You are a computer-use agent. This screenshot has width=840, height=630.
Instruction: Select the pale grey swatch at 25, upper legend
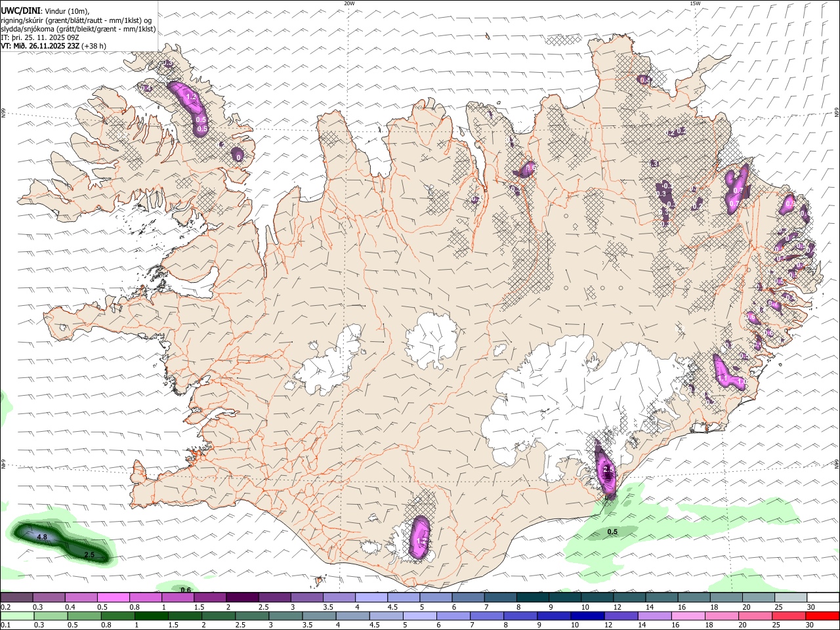coord(791,597)
